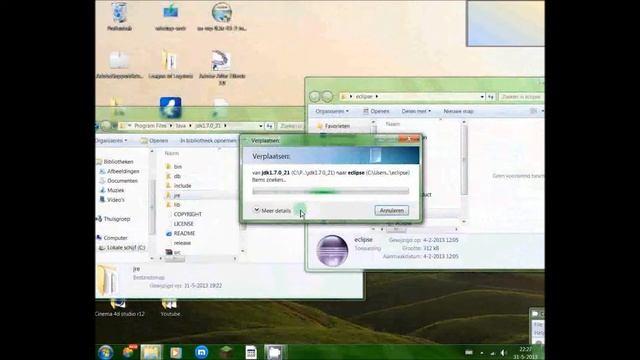Image resolution: width=640 pixels, height=360 pixels.
Task: Show hidden tray icons arrow
Action: (482, 353)
